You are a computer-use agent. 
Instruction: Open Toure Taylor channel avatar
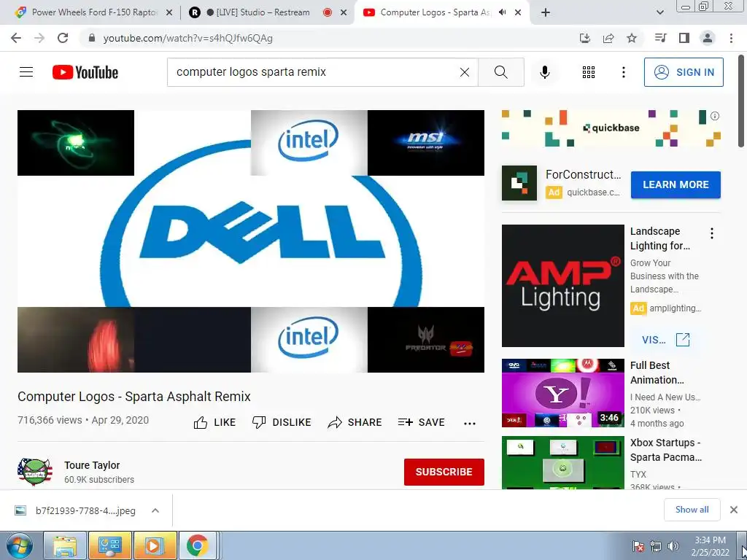tap(35, 472)
